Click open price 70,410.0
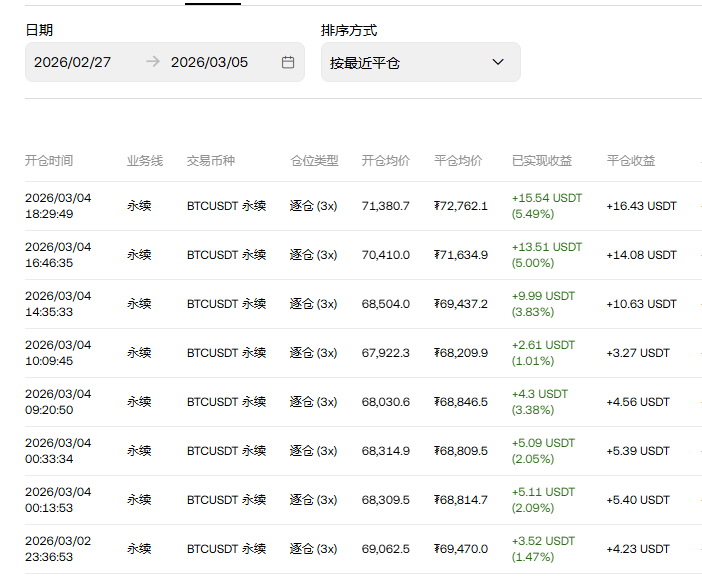702x581 pixels. pyautogui.click(x=385, y=255)
